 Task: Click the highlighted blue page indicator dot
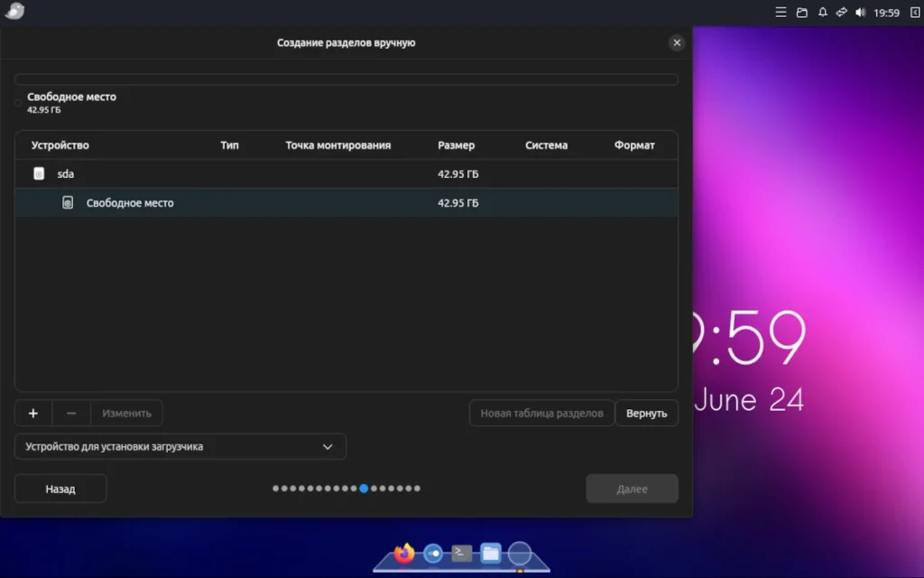[x=364, y=489]
